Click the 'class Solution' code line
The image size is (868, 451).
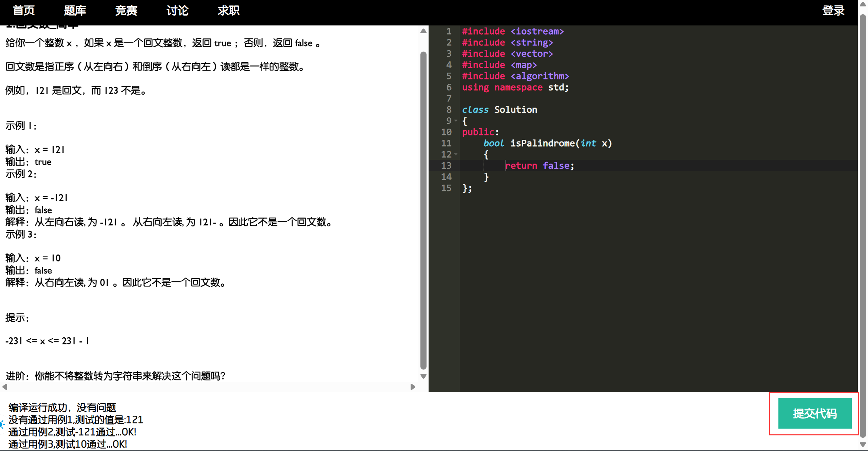(499, 110)
